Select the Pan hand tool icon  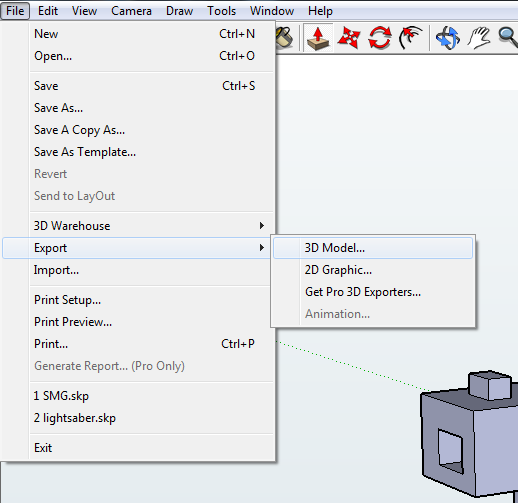click(x=479, y=38)
